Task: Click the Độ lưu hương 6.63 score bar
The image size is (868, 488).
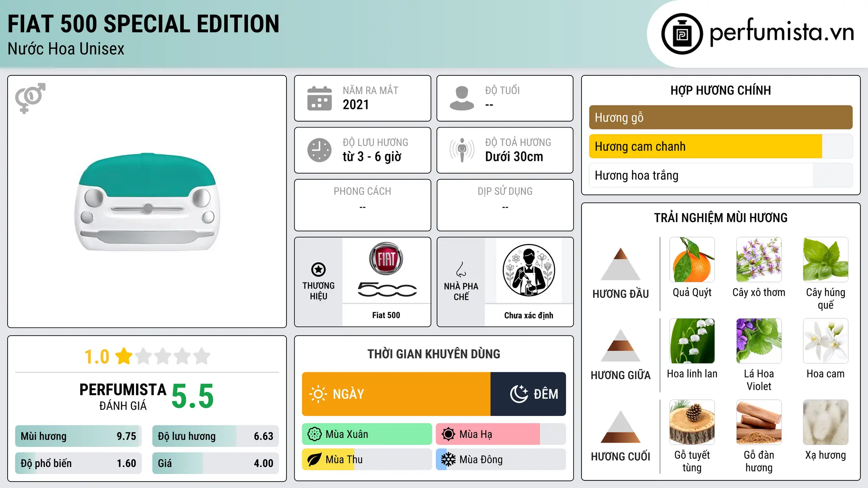Action: 216,436
